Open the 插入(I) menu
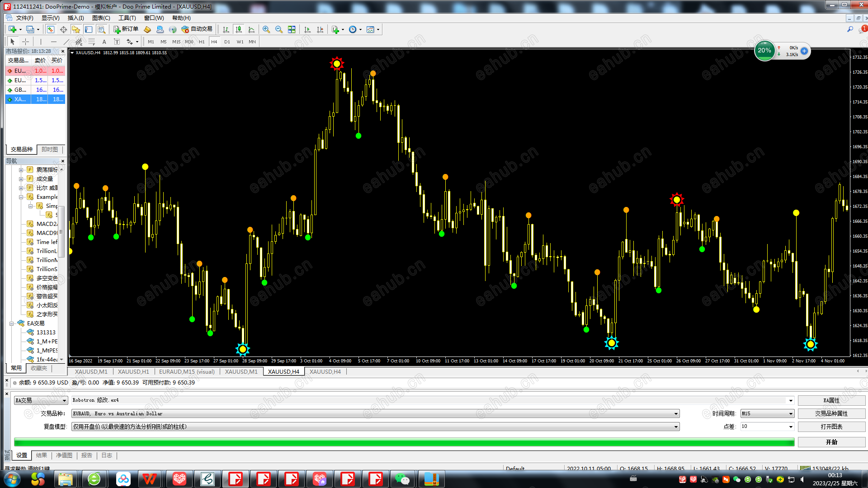Image resolution: width=868 pixels, height=488 pixels. click(x=75, y=18)
